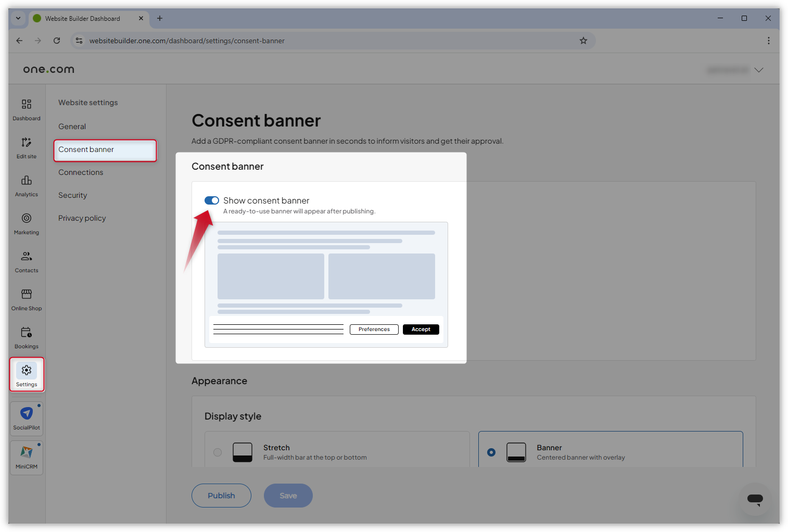Select the Edit site icon
This screenshot has height=532, width=788.
pos(26,147)
